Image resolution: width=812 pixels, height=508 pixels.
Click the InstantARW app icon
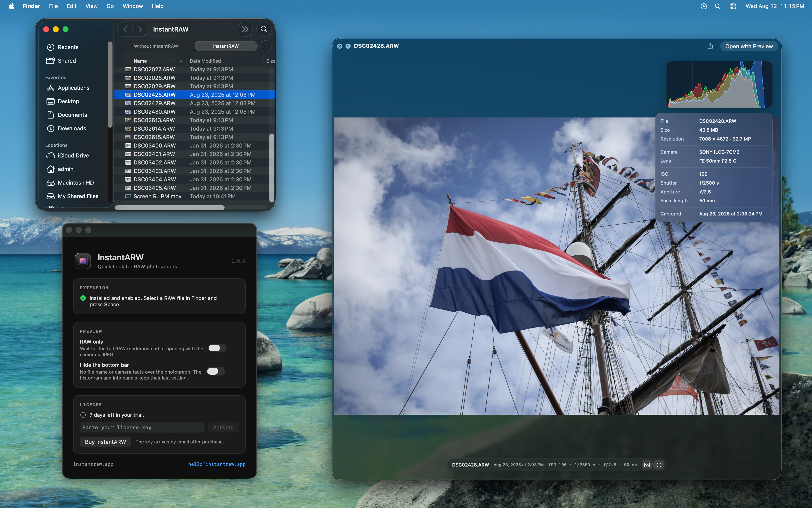83,261
